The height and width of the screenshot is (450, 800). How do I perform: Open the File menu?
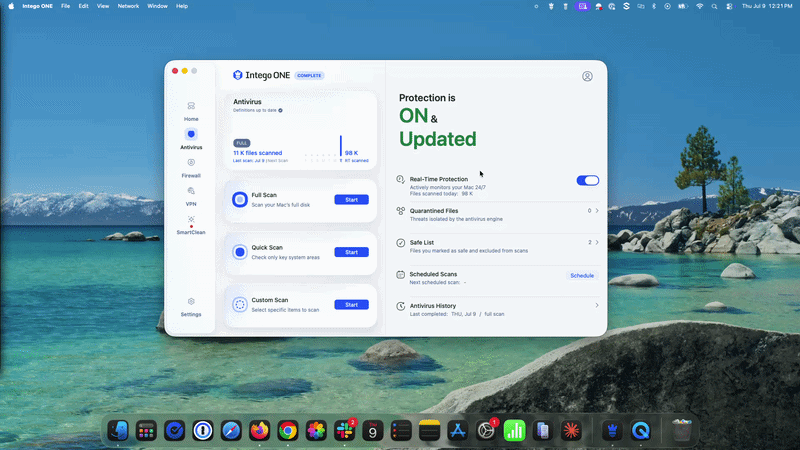click(65, 6)
